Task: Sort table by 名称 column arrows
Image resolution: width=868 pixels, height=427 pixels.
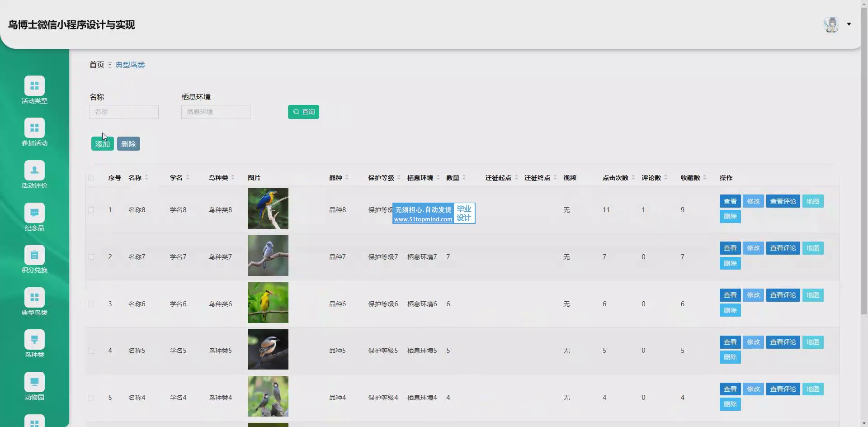Action: pos(146,178)
